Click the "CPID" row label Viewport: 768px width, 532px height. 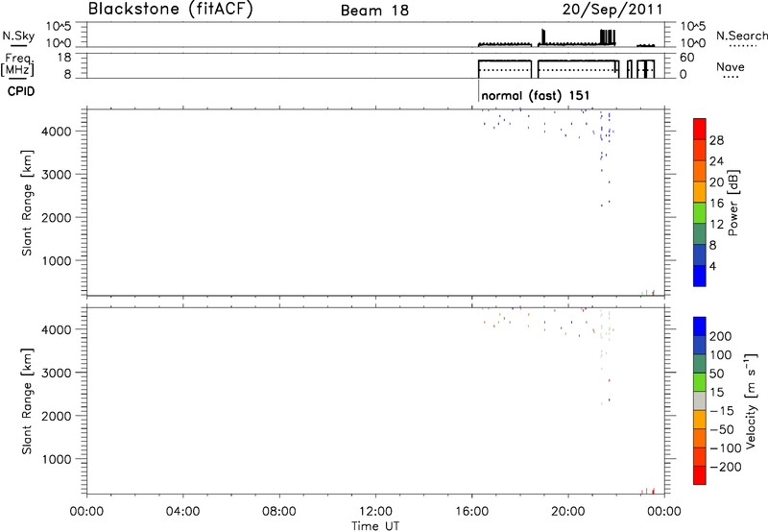21,91
